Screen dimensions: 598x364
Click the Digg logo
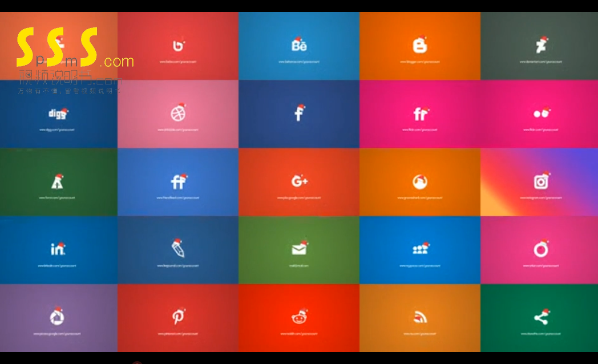(58, 113)
